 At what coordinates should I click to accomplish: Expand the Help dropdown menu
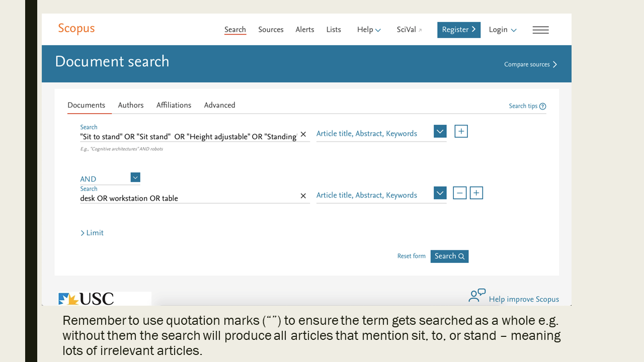coord(369,30)
